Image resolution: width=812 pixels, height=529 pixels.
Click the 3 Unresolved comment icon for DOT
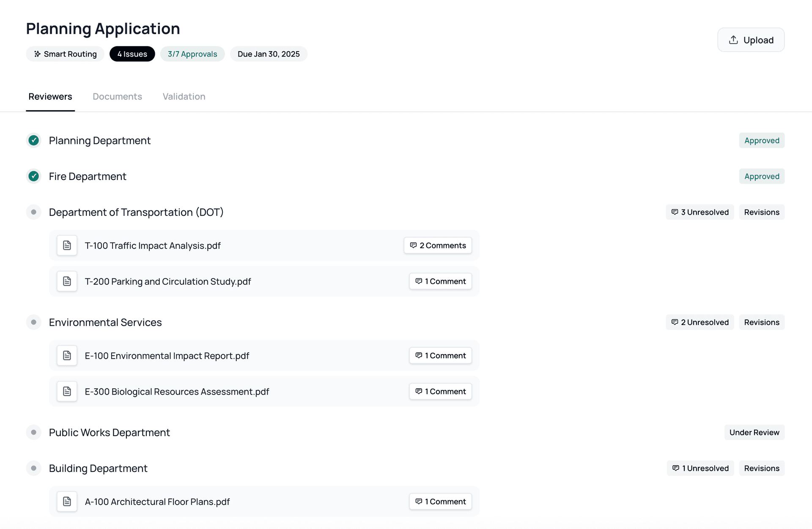coord(675,212)
